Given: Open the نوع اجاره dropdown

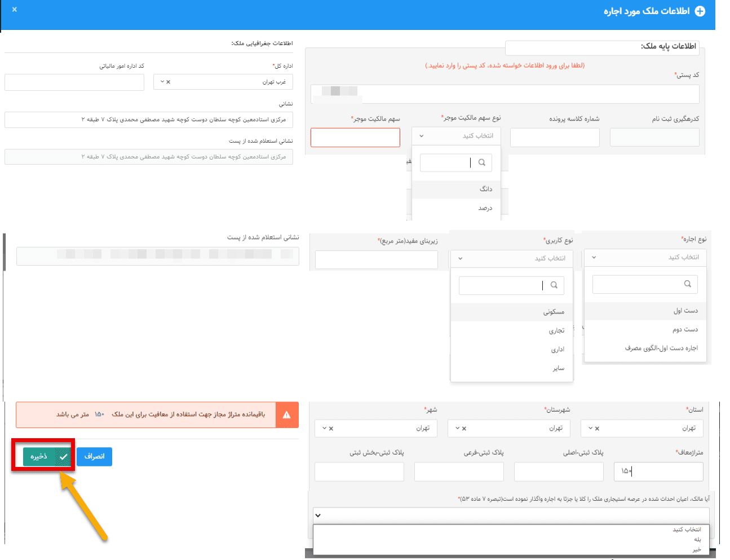Looking at the screenshot, I should tap(645, 258).
